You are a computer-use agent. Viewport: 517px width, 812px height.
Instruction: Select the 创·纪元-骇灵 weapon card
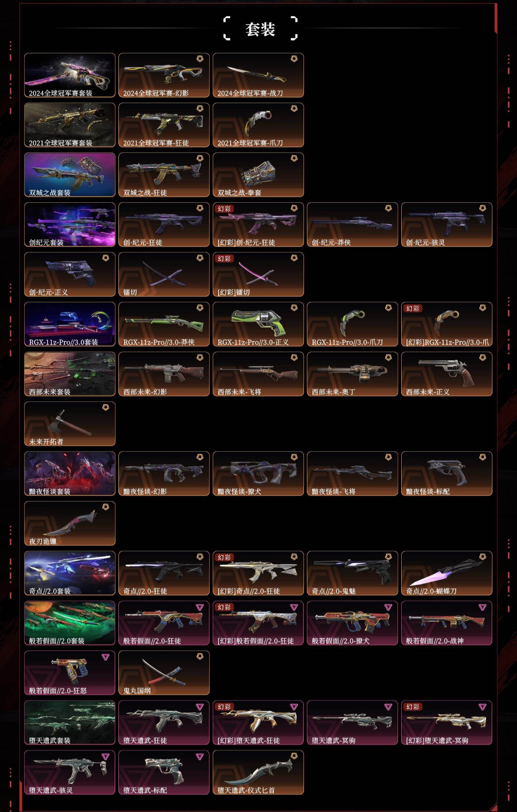tap(447, 225)
